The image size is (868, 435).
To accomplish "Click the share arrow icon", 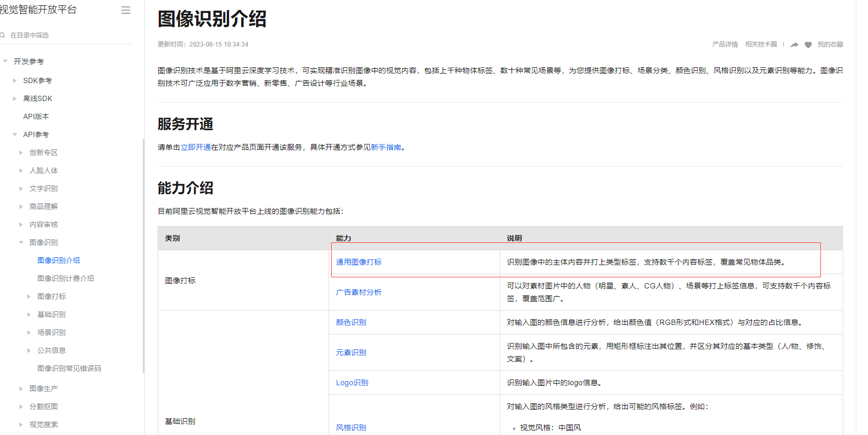I will (x=794, y=45).
